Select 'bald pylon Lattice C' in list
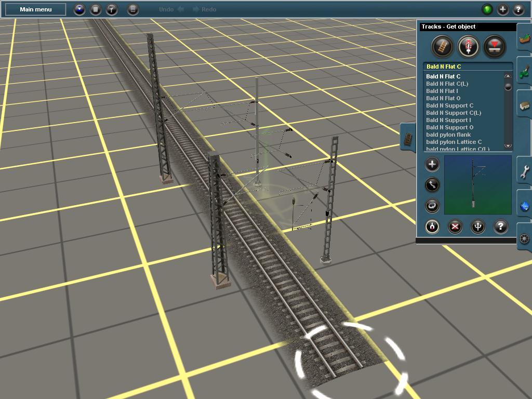 pos(454,142)
